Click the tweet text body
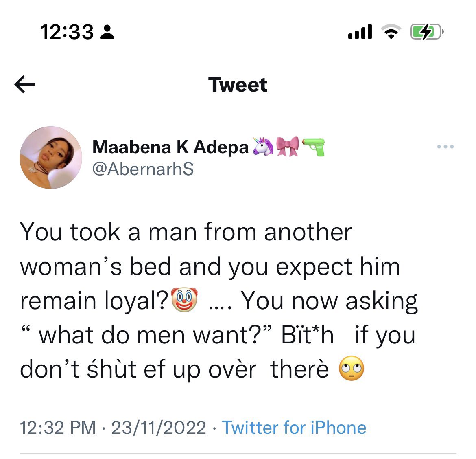476x459 pixels. pyautogui.click(x=218, y=300)
